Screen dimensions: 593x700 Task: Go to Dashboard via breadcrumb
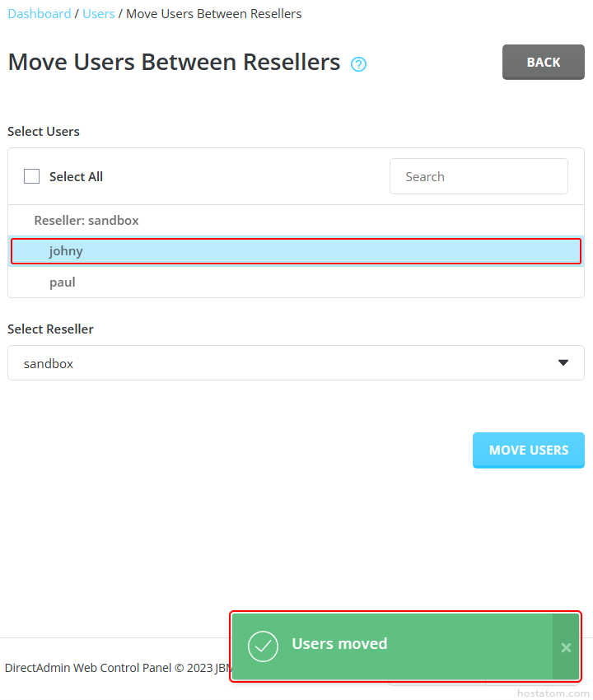40,14
